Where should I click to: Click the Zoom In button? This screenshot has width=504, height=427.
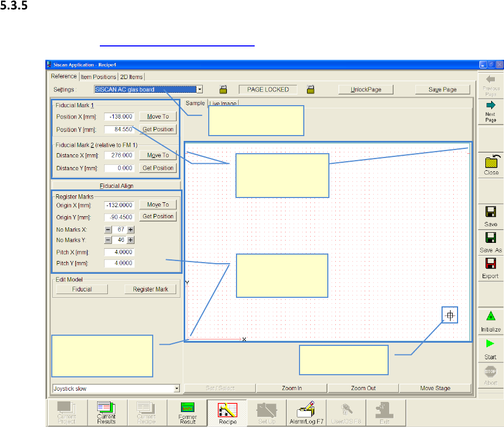(x=292, y=388)
